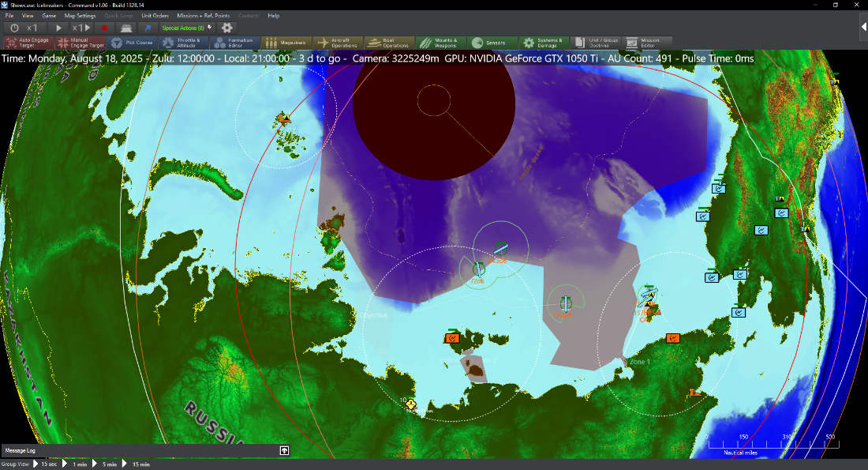
Task: Expand the Message Log with the up-arrow
Action: click(x=284, y=450)
